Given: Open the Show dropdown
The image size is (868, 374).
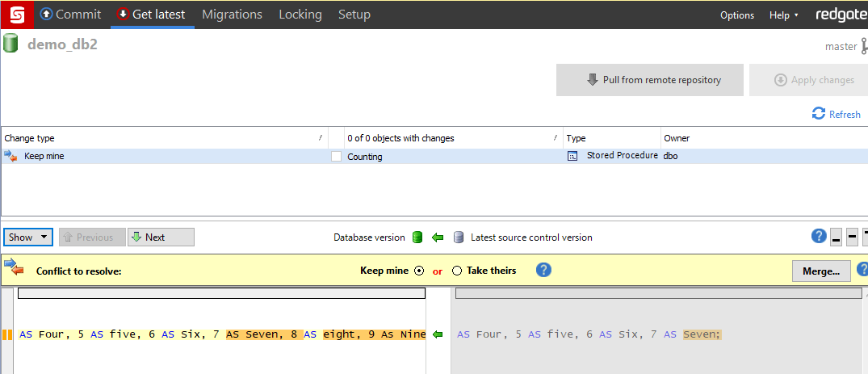Looking at the screenshot, I should pyautogui.click(x=28, y=237).
